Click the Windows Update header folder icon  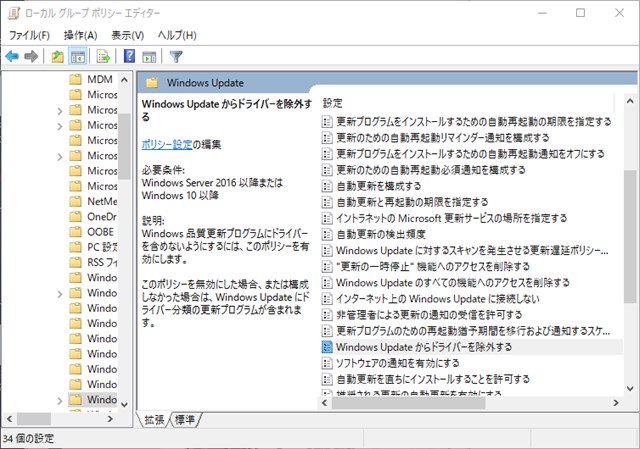click(x=152, y=83)
